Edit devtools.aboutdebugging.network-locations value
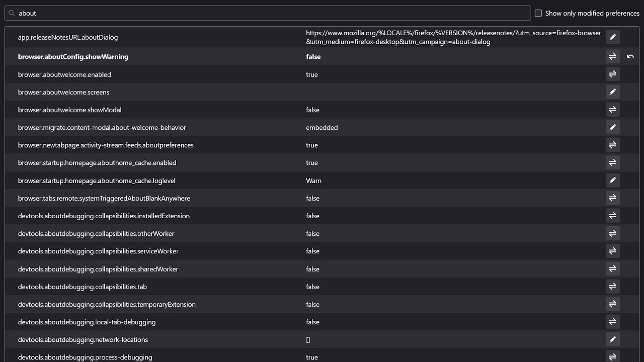 coord(612,339)
